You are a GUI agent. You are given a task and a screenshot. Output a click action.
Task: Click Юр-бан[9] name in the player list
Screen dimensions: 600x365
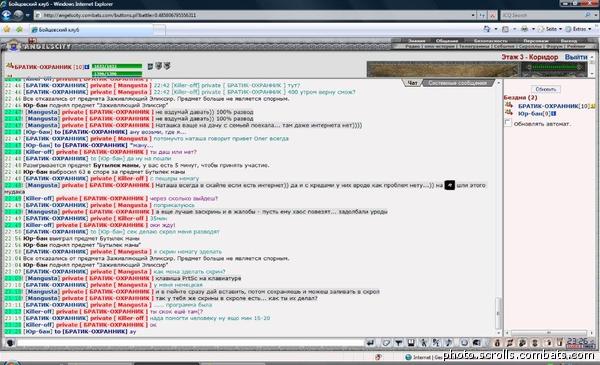[534, 114]
